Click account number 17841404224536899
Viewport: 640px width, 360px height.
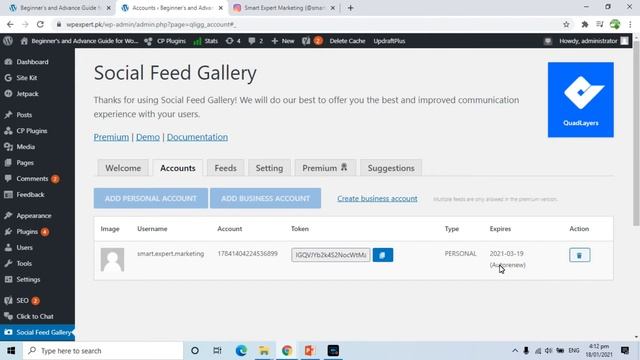(247, 253)
